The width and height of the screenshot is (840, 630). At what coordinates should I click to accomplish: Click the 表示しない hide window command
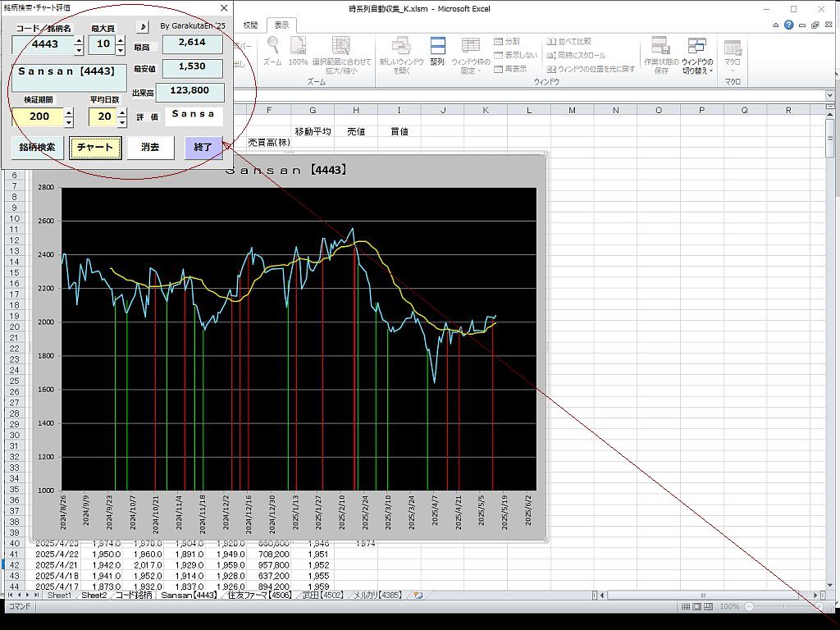pos(515,55)
